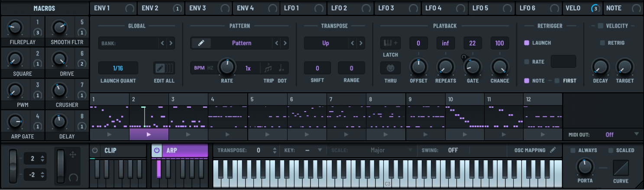The height and width of the screenshot is (190, 644).
Task: Click the Porta knob
Action: (584, 167)
